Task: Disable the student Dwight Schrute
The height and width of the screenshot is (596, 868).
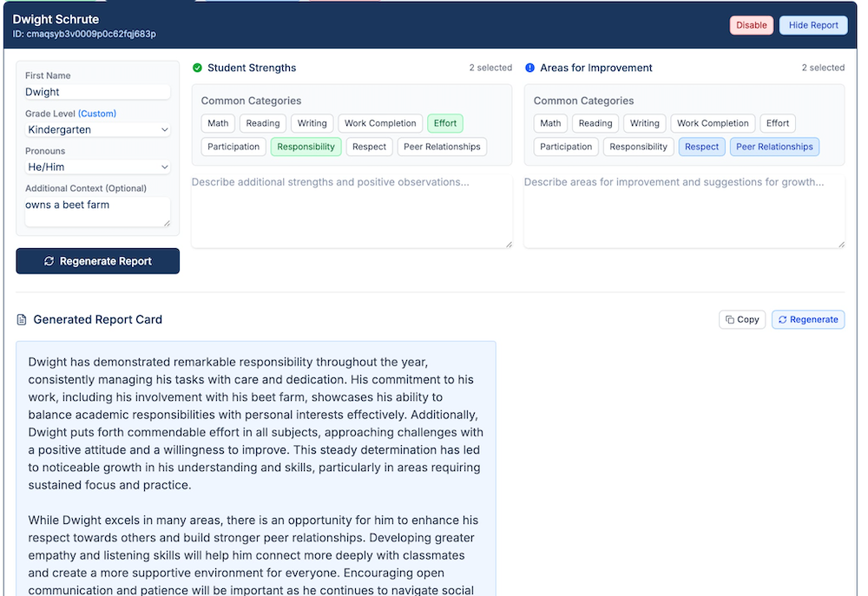Action: (x=751, y=25)
